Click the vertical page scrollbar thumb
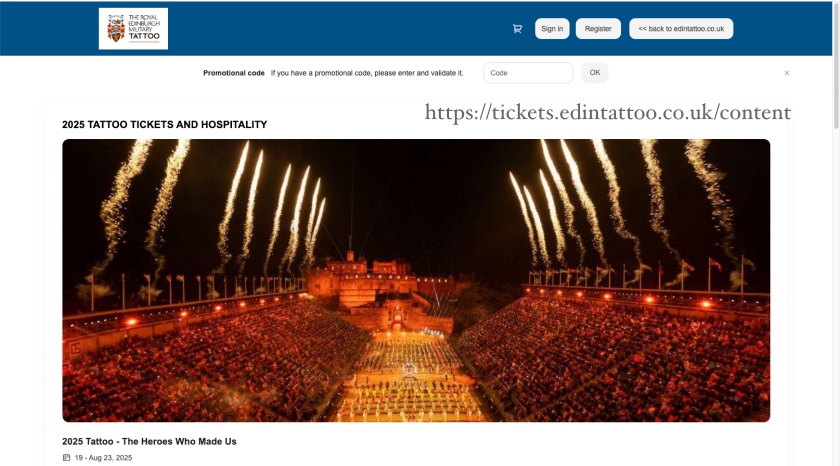Viewport: 840px width, 466px height. click(836, 64)
